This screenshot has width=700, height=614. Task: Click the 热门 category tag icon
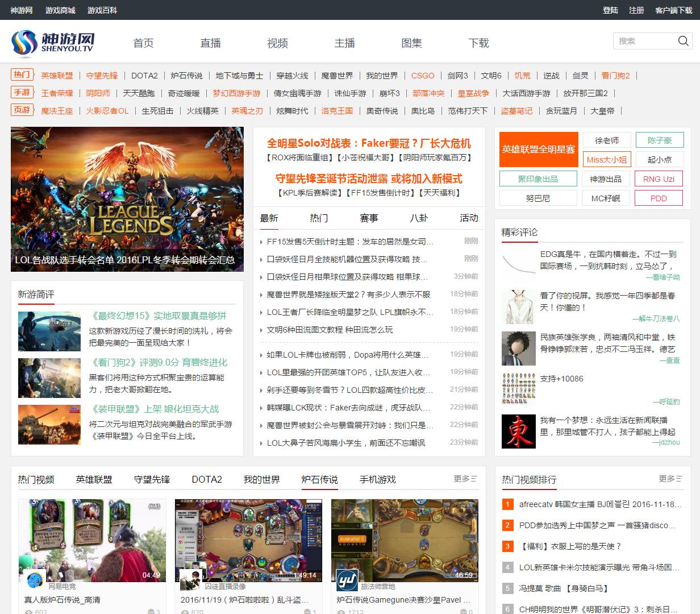pos(22,74)
